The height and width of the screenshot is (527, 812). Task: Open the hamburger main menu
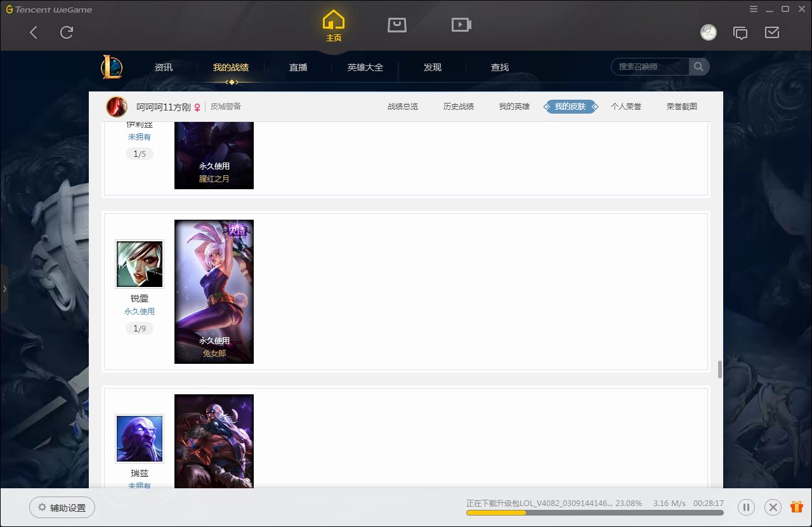[754, 9]
